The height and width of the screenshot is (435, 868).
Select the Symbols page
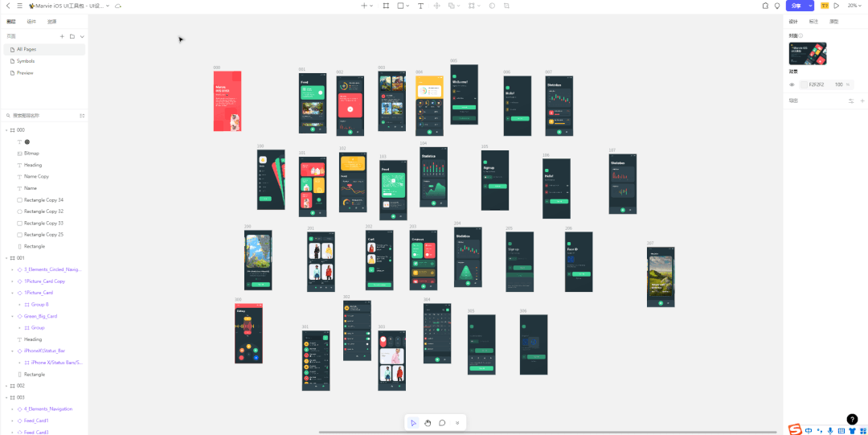coord(44,61)
